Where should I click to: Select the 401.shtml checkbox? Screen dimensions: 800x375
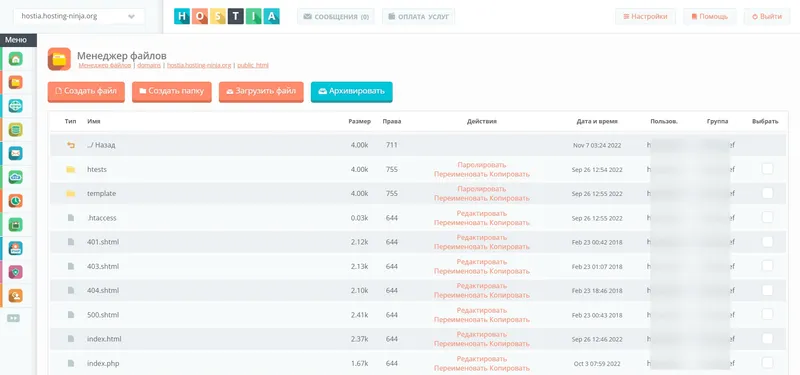click(x=767, y=241)
